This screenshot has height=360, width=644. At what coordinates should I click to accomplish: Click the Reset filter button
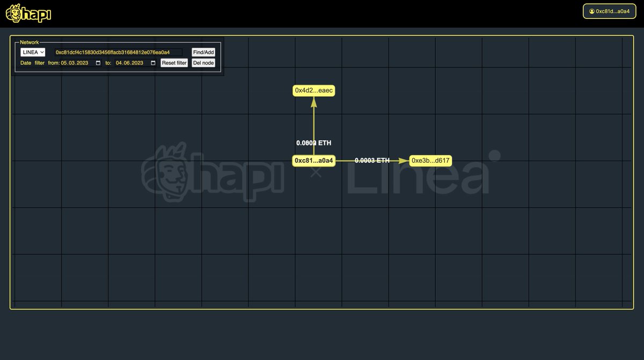(174, 63)
